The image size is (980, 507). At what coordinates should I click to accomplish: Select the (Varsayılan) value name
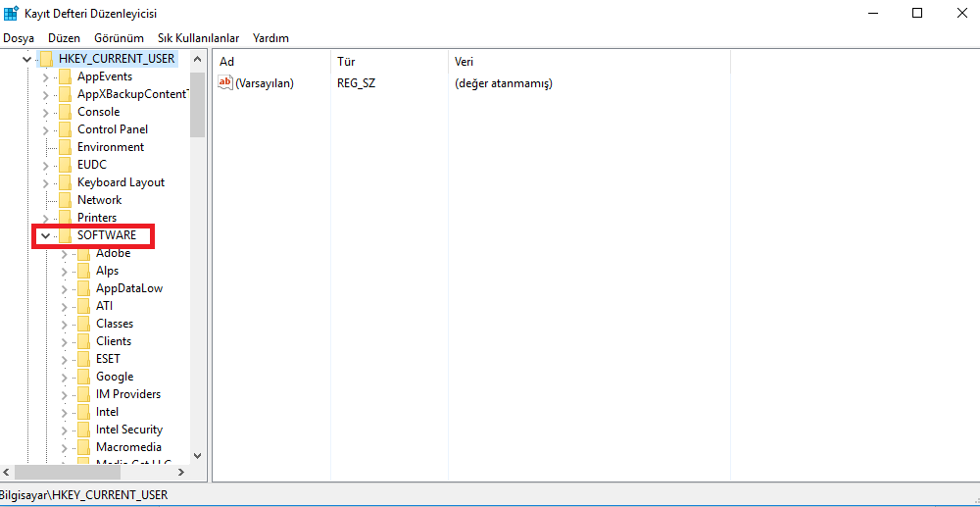click(x=265, y=82)
